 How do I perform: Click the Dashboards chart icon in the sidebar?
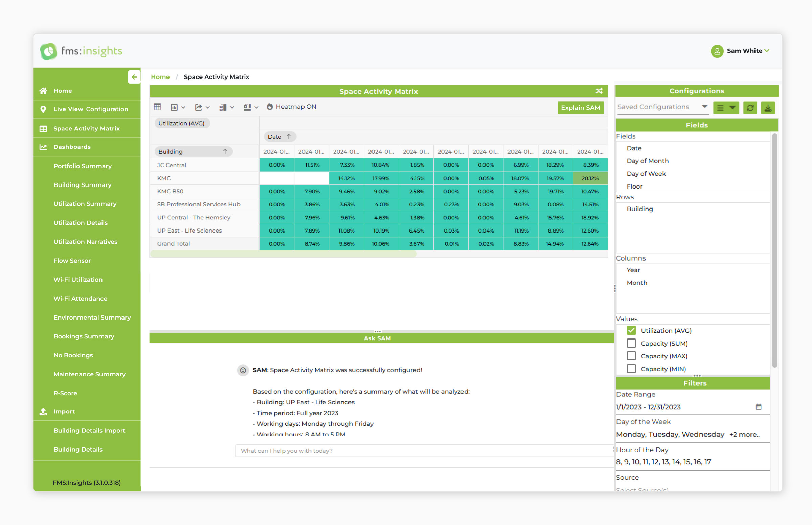[x=43, y=147]
